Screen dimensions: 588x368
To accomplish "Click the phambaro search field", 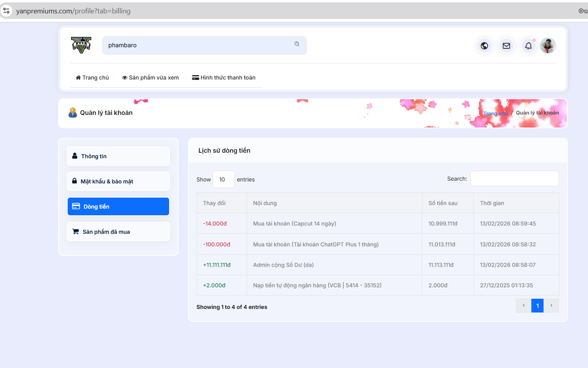I will 204,45.
